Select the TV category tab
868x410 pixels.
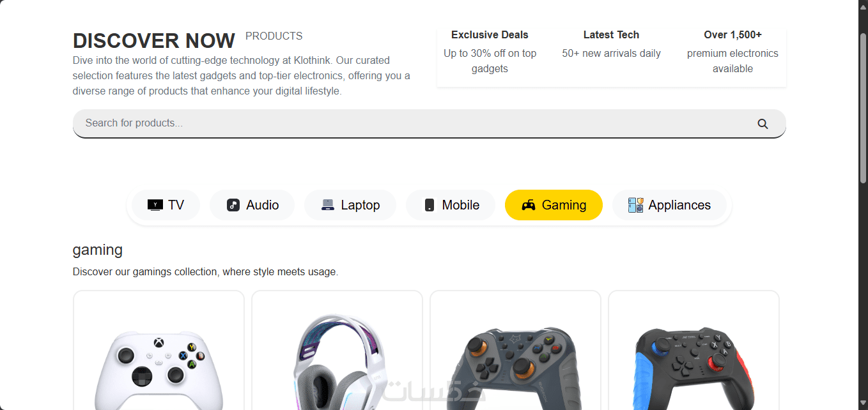(166, 205)
